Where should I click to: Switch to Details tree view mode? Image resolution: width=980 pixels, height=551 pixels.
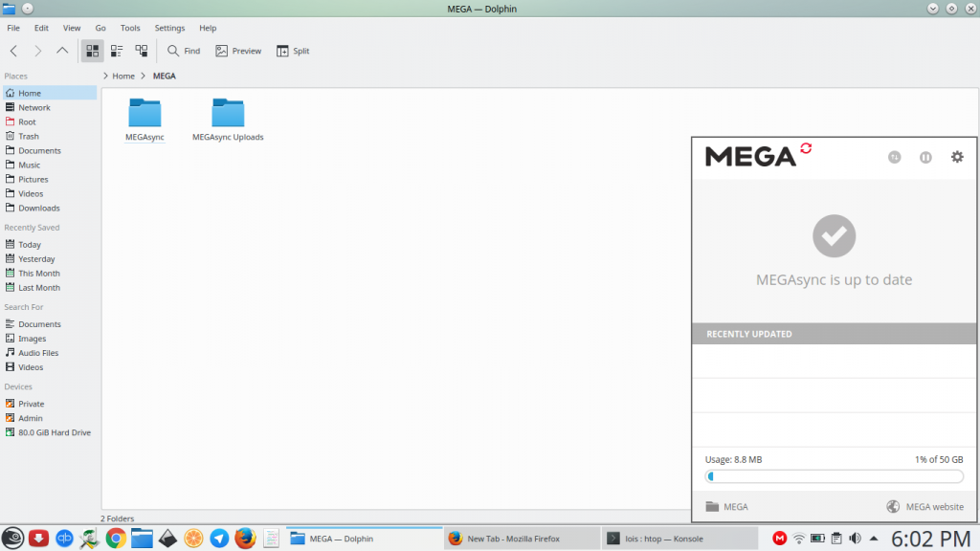pos(142,51)
